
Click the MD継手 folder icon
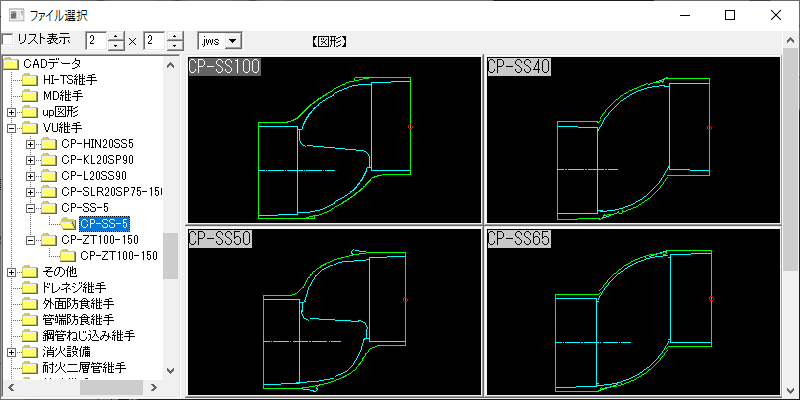tap(31, 96)
